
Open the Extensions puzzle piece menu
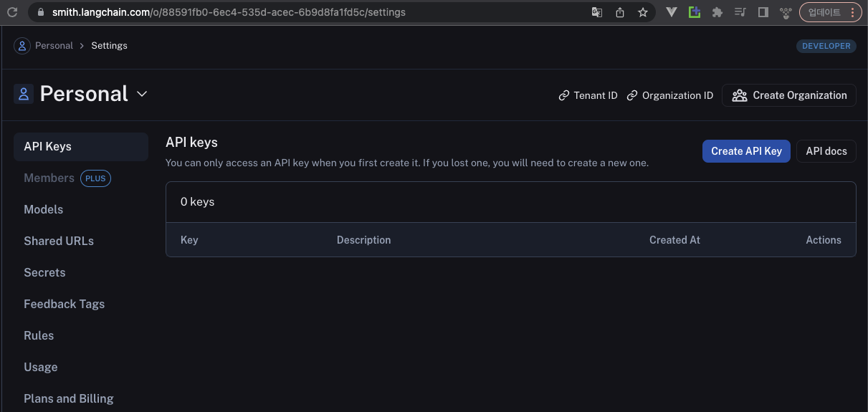[x=717, y=12]
